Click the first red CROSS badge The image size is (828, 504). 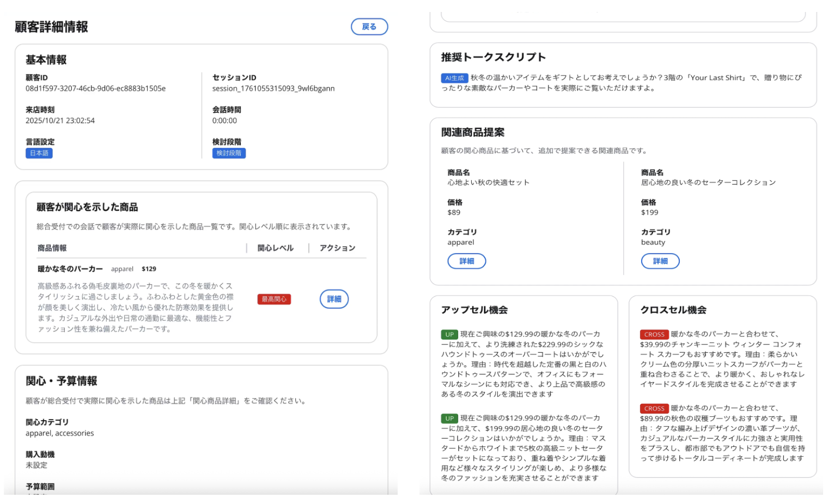[x=654, y=335]
